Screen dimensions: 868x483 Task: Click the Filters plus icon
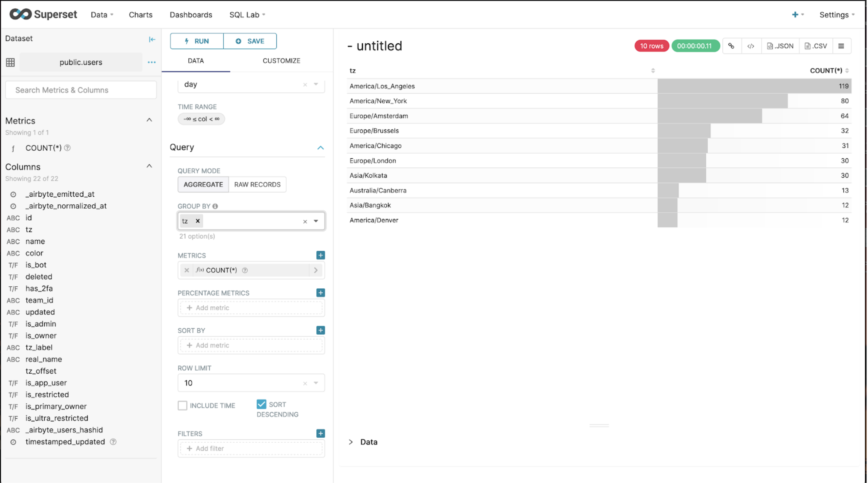point(320,433)
